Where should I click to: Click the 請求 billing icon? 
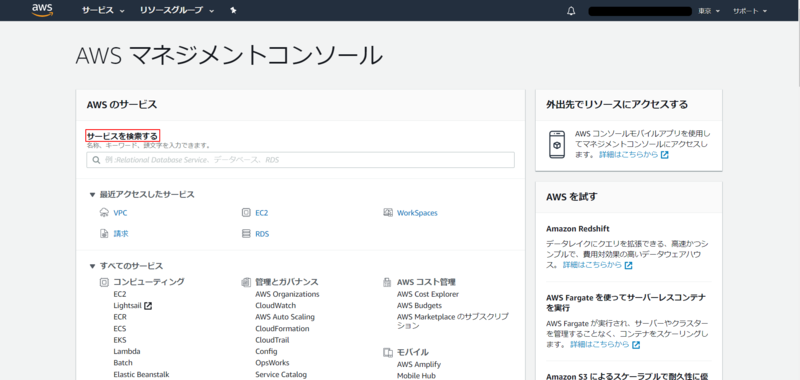[x=104, y=234]
